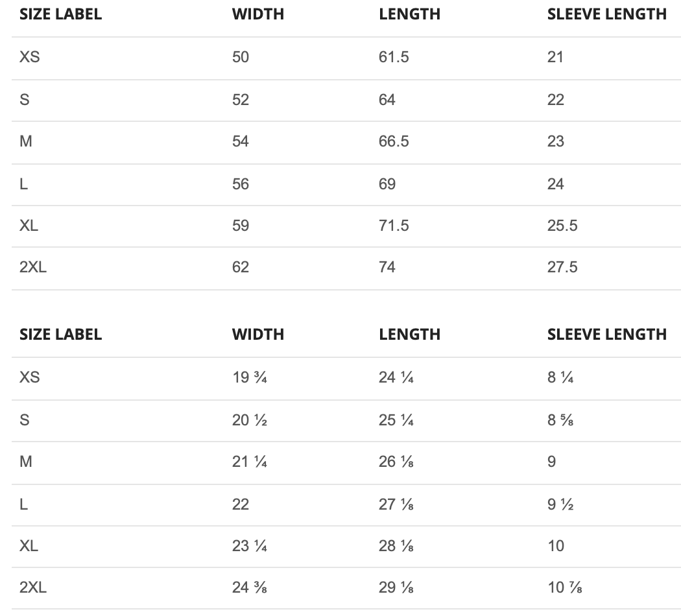Viewport: 681px width, 616px height.
Task: Click the 71.5 length value for XL
Action: pyautogui.click(x=394, y=226)
